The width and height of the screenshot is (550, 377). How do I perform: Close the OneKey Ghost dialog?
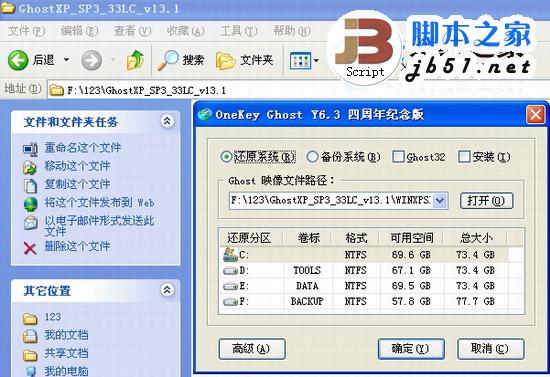(x=536, y=114)
